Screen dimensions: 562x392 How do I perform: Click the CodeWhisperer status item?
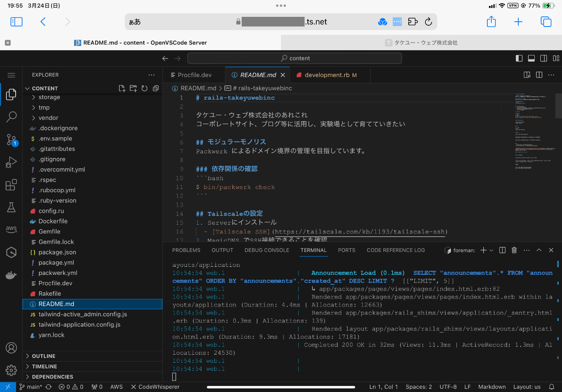(x=155, y=387)
